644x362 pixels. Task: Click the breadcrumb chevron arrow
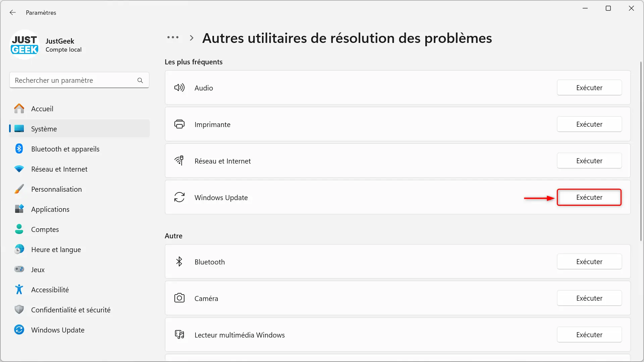tap(192, 38)
